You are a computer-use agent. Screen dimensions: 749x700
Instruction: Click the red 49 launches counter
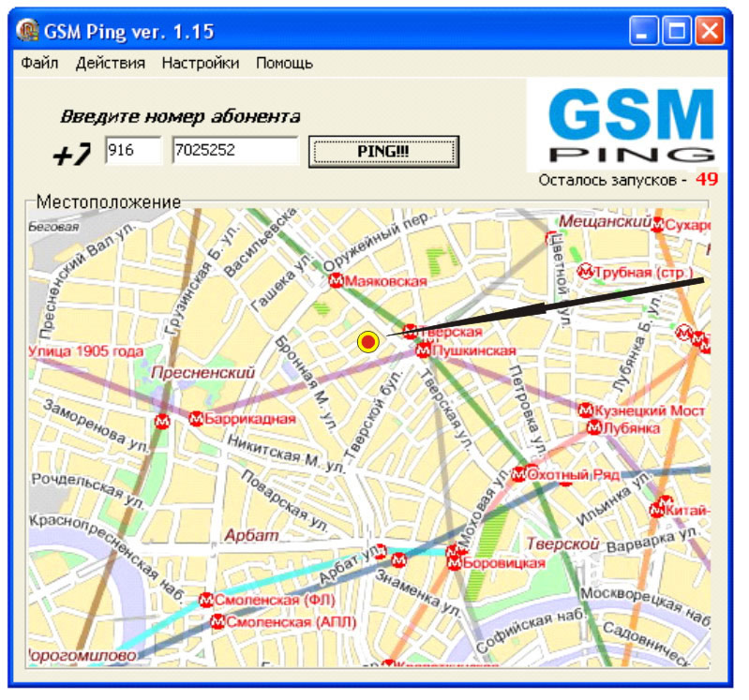tap(707, 180)
